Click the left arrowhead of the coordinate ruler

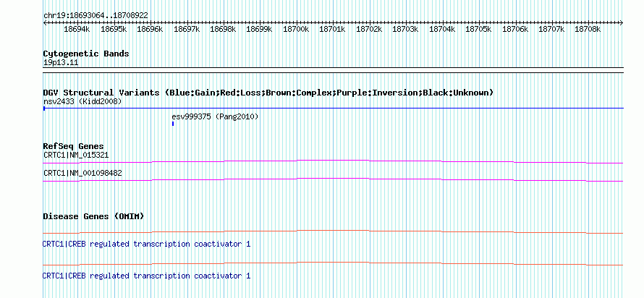coord(45,23)
